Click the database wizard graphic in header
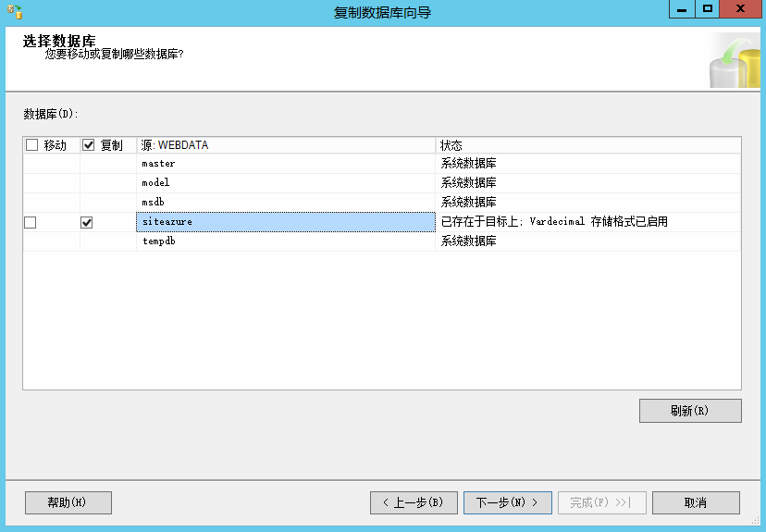Screen dimensions: 766x532 pos(734,61)
